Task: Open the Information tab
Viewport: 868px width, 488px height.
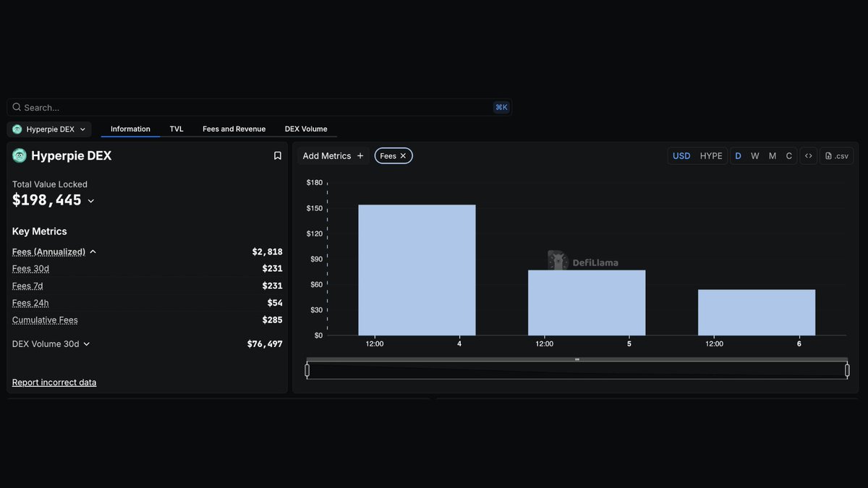Action: [130, 129]
